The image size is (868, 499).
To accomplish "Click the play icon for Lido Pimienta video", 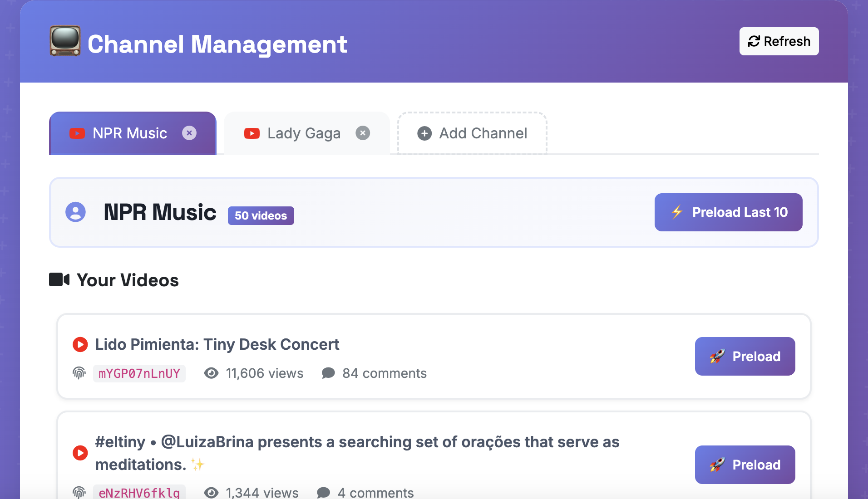I will [80, 345].
